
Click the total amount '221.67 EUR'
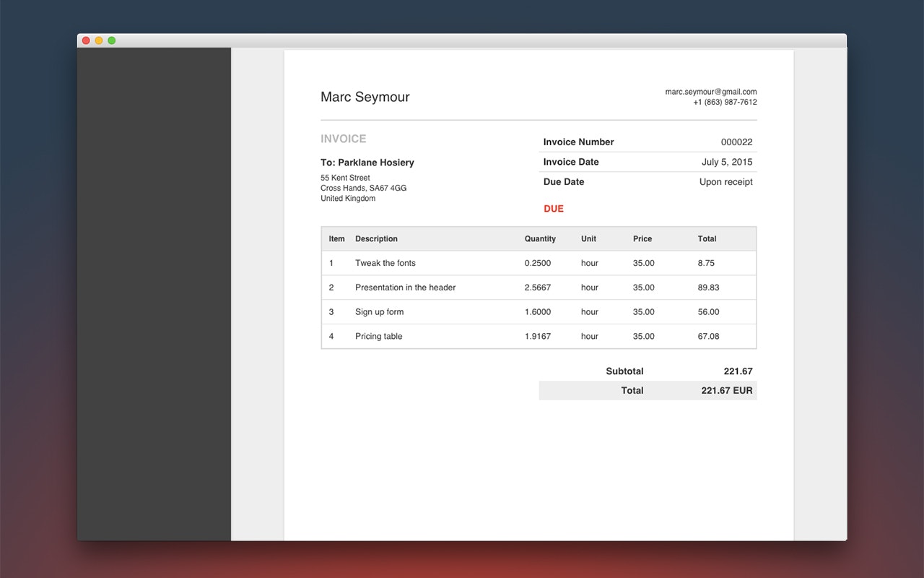click(727, 391)
